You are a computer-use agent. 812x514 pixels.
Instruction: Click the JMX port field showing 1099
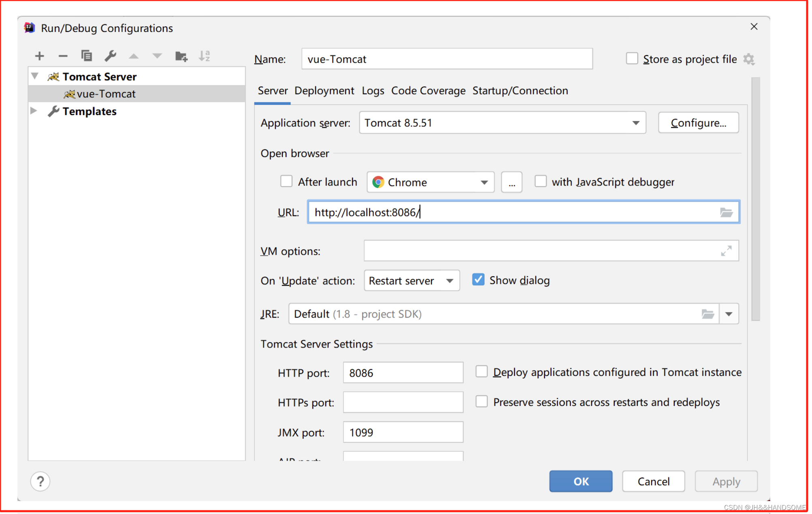(x=403, y=432)
